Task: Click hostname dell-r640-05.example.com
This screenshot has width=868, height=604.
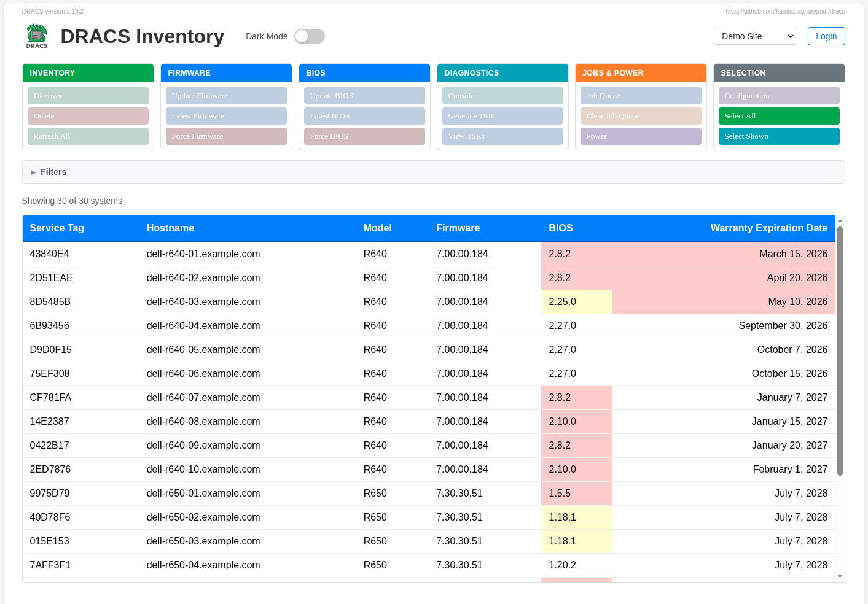Action: 203,350
